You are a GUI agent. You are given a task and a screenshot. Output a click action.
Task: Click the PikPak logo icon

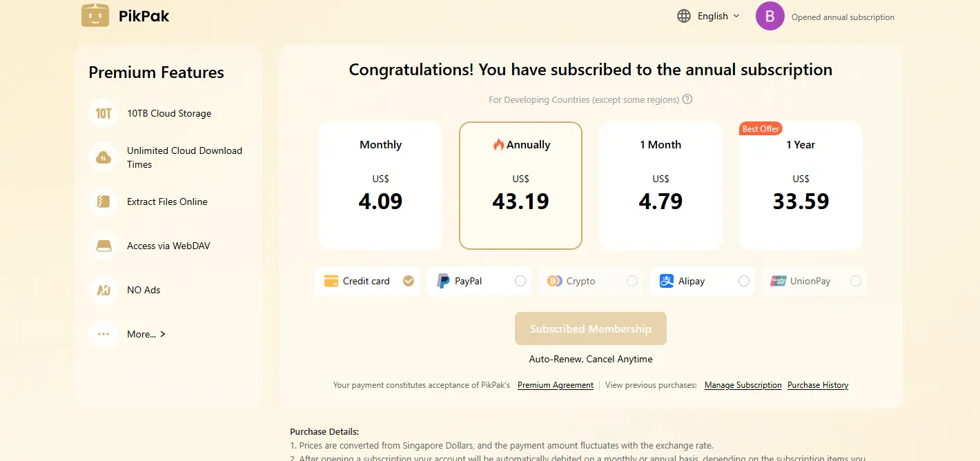pos(95,15)
